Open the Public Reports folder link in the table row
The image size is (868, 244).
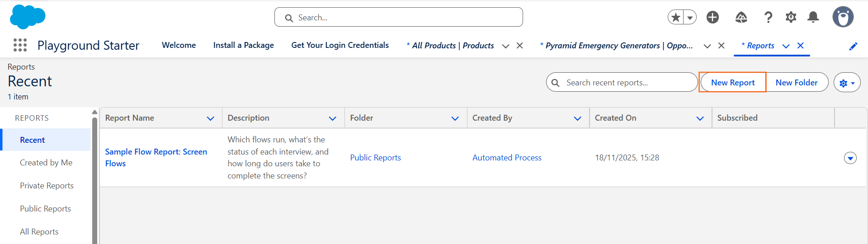click(x=375, y=158)
